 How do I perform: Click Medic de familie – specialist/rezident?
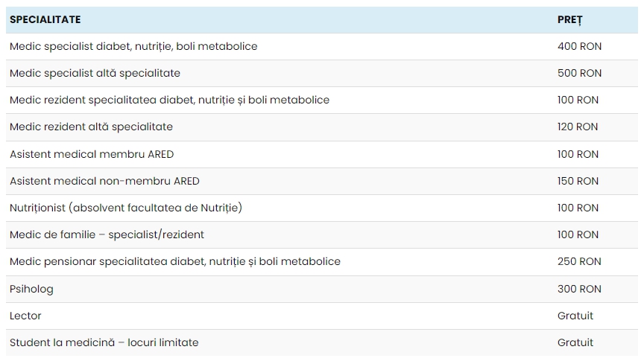pos(107,234)
